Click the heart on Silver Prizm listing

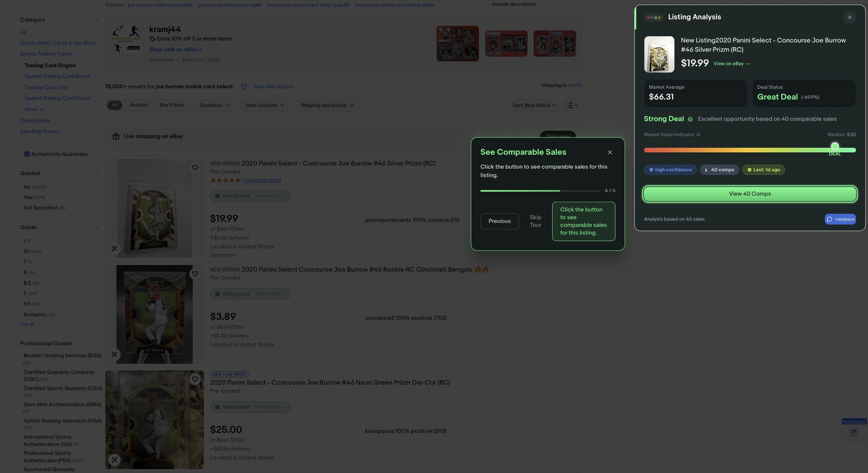click(x=195, y=168)
